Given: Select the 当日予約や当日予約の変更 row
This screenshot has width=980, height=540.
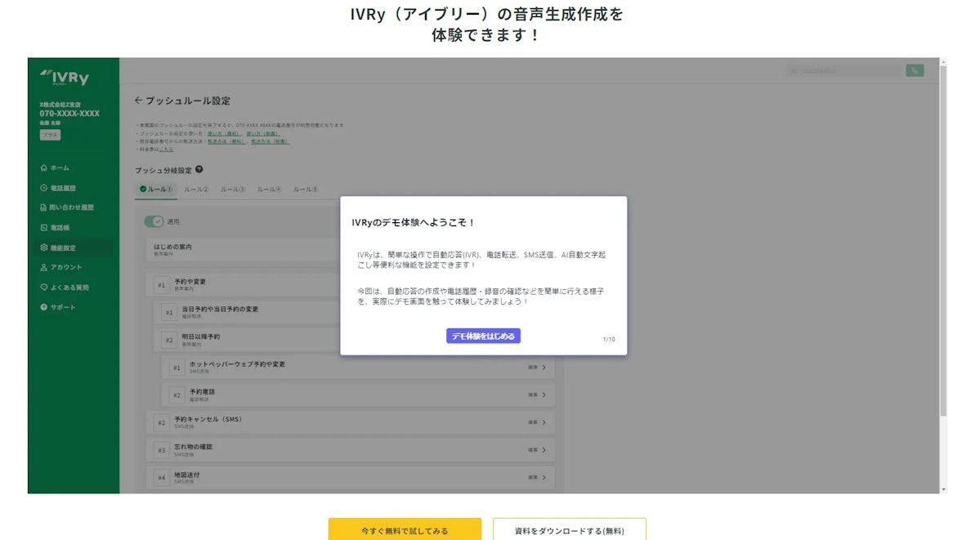Looking at the screenshot, I should 248,312.
